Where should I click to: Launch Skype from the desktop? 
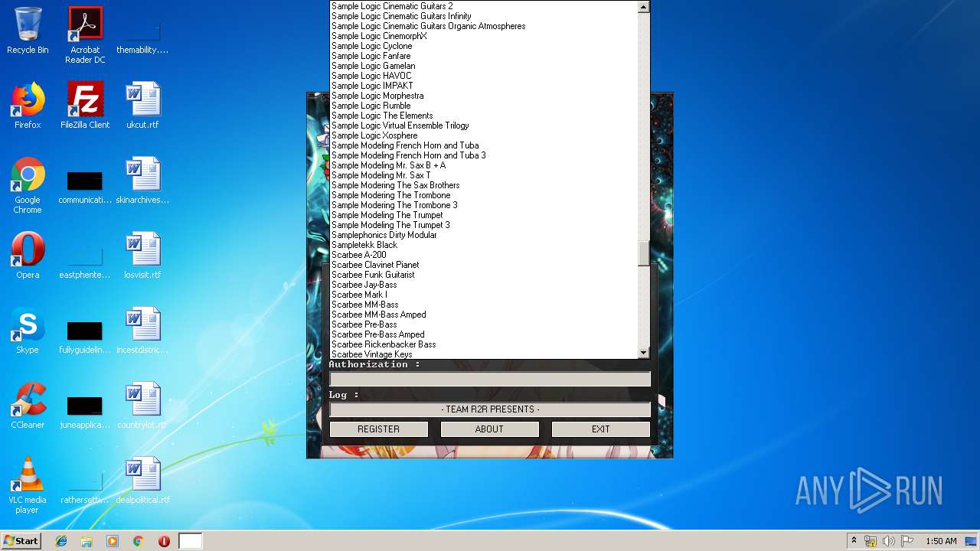click(x=28, y=331)
